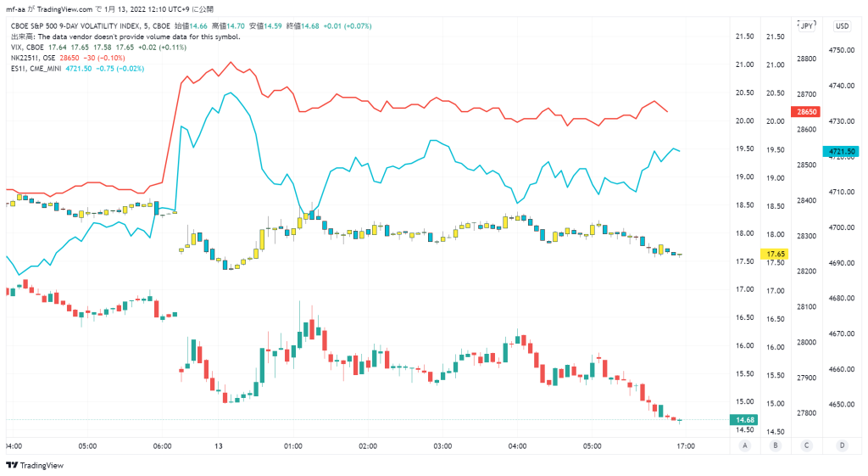The width and height of the screenshot is (868, 476).
Task: Click the VIX change +0.02 (+0.11%)
Action: (162, 48)
